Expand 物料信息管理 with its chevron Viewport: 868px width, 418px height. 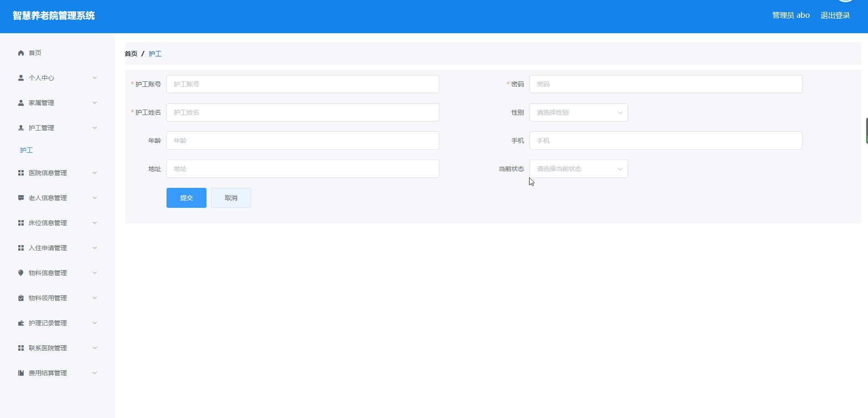pos(95,273)
